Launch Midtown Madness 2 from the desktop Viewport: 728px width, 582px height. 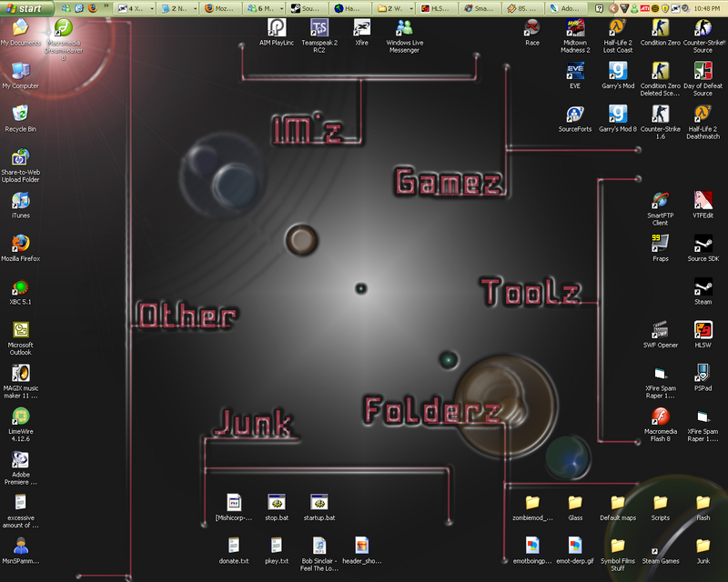[574, 28]
